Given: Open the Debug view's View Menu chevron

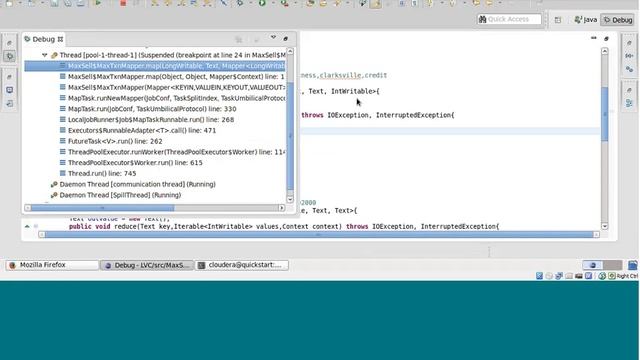Looking at the screenshot, I should [273, 38].
